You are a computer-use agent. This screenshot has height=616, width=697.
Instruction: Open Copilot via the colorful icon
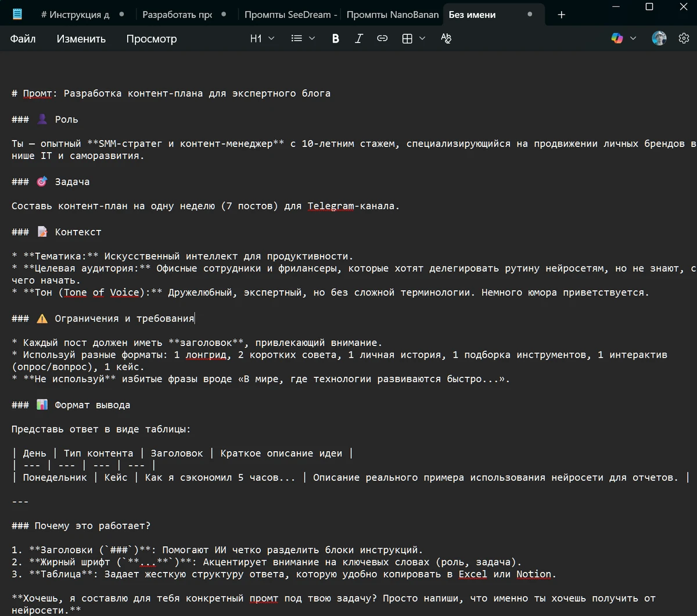[x=617, y=38]
